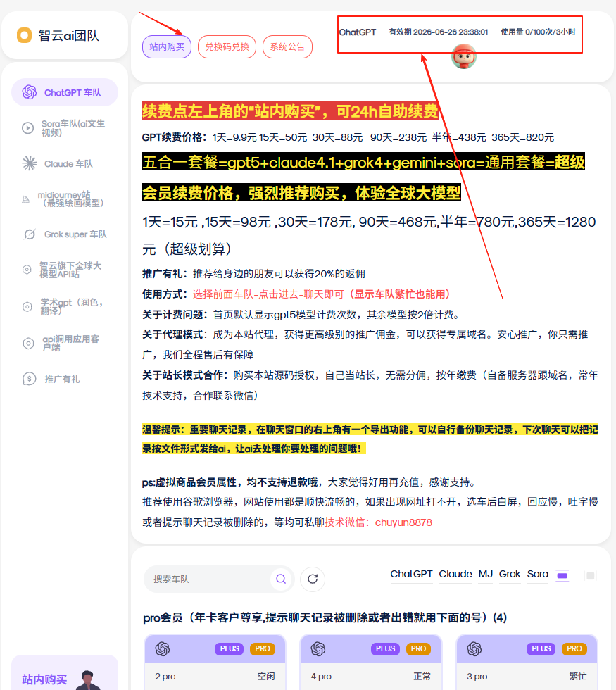
Task: Click the 站内购买 button at top
Action: (167, 47)
